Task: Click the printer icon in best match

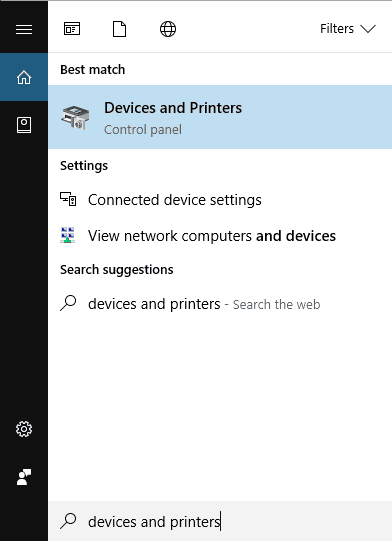Action: [x=75, y=117]
